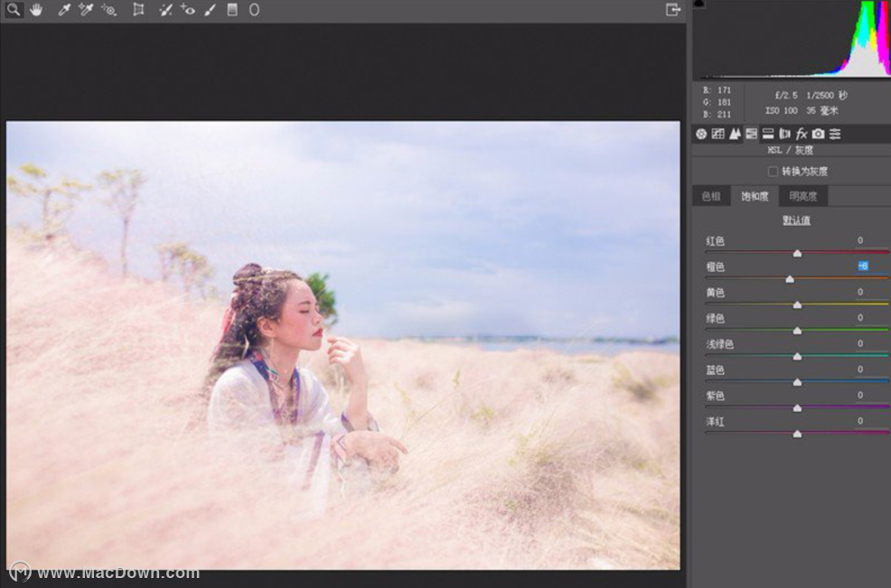The image size is (891, 588).
Task: Click the 'ISO 100' text
Action: point(782,111)
